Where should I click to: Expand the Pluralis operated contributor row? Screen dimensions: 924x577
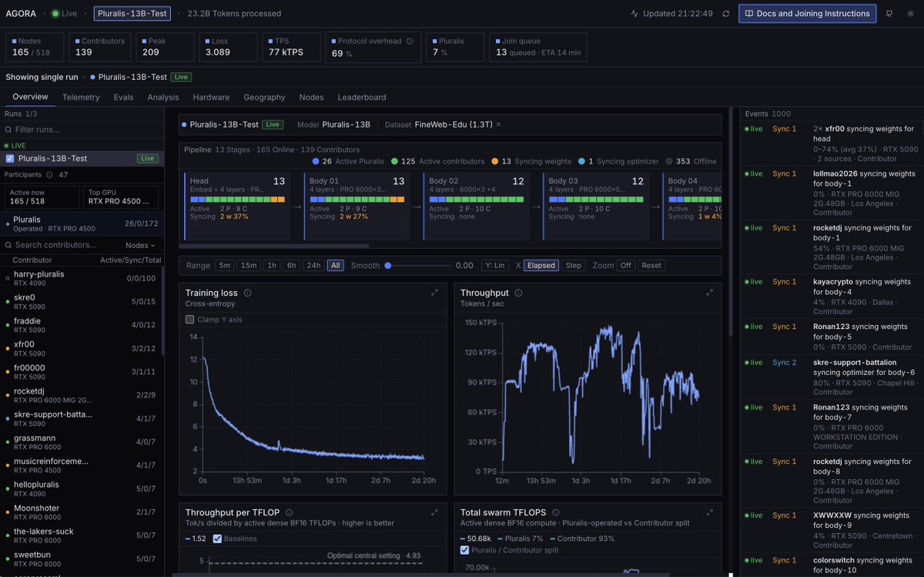pos(82,223)
